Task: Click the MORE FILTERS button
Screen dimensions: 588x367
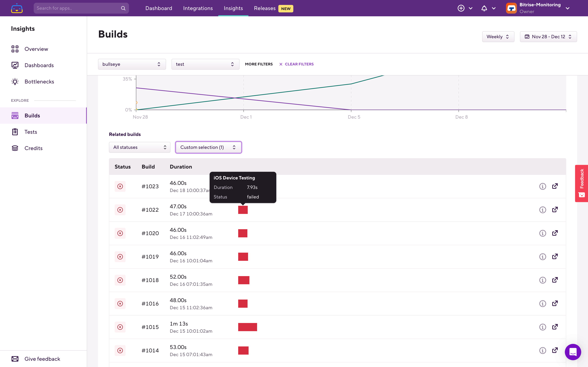Action: point(258,64)
